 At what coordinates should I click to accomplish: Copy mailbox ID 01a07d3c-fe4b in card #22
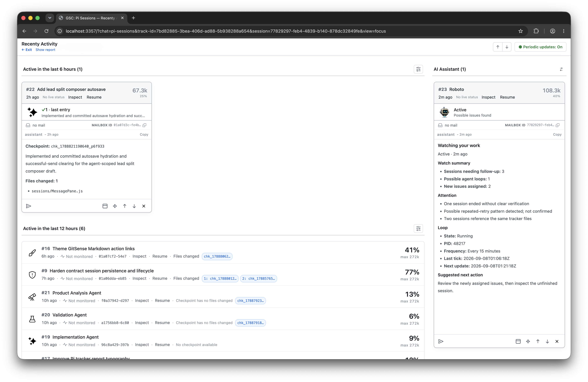coord(145,125)
